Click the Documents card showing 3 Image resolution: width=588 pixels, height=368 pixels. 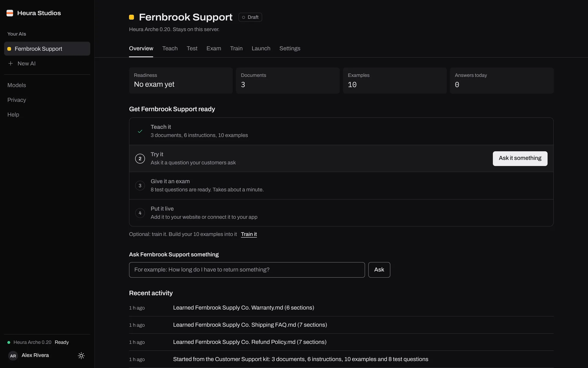(x=288, y=80)
